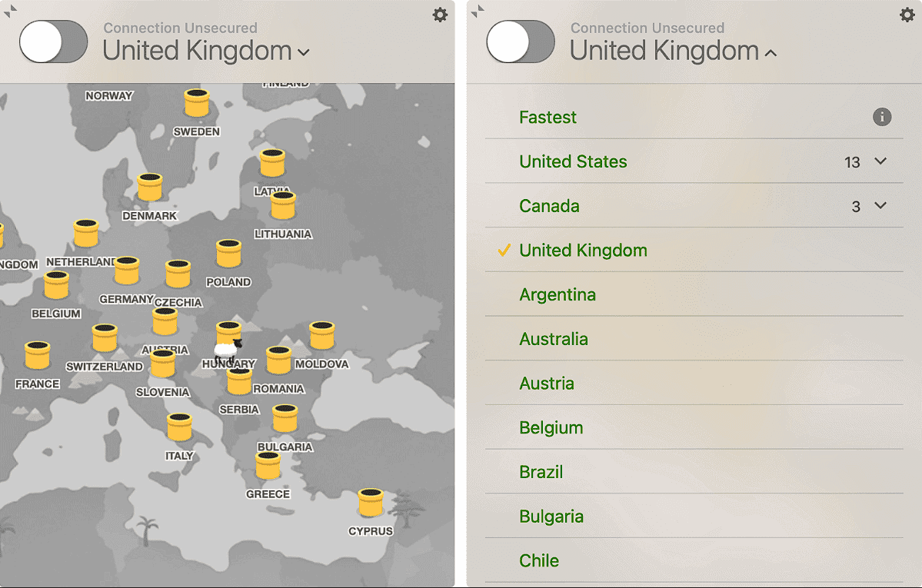
Task: Turn on the connection switch in list panel
Action: click(x=521, y=42)
